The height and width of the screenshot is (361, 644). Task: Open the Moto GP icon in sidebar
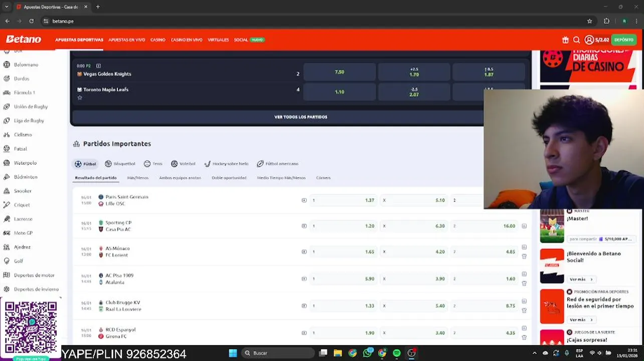pos(7,233)
